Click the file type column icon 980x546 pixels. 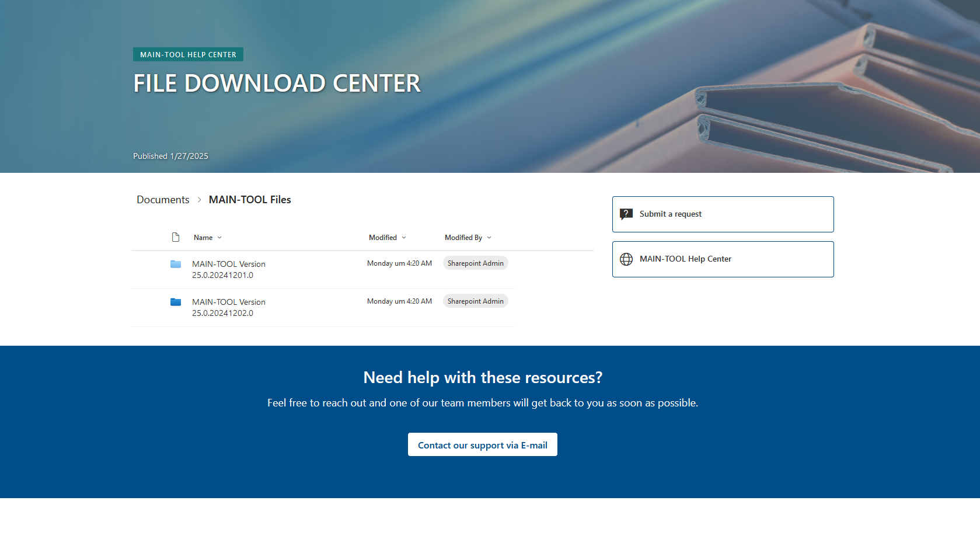pyautogui.click(x=176, y=237)
